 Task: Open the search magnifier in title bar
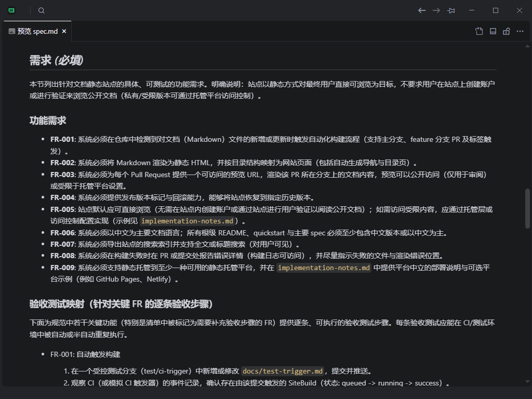pos(42,10)
